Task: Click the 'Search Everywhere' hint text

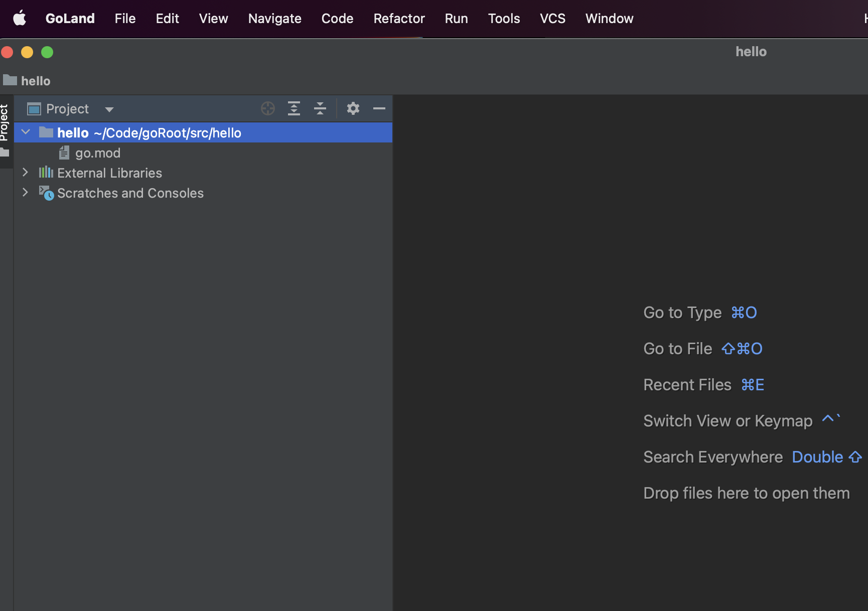Action: coord(713,457)
